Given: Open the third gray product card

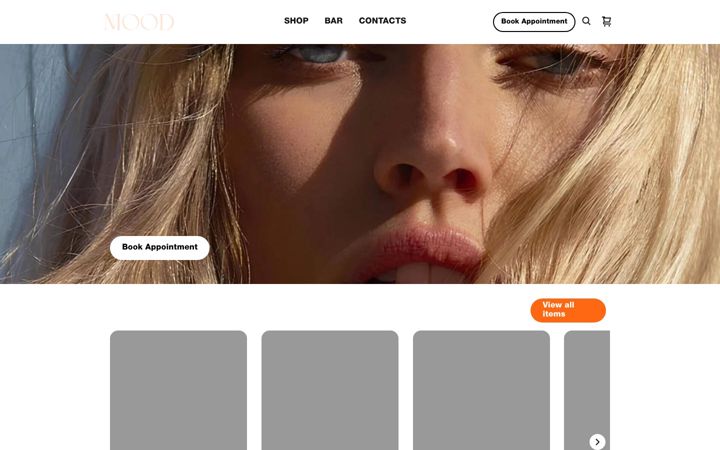Looking at the screenshot, I should click(x=481, y=390).
